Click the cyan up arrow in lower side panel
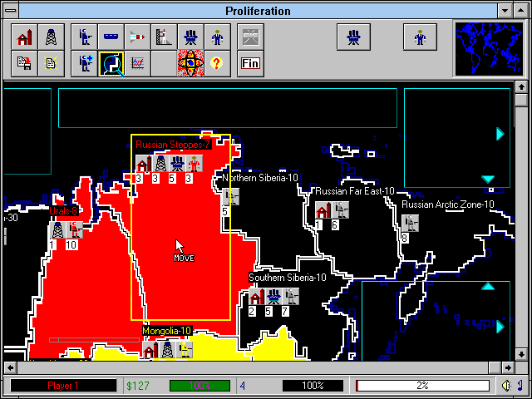This screenshot has width=532, height=399. coord(488,287)
